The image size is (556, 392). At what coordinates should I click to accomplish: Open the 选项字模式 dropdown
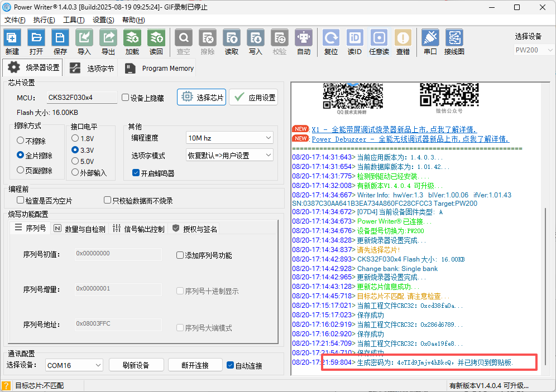[229, 155]
